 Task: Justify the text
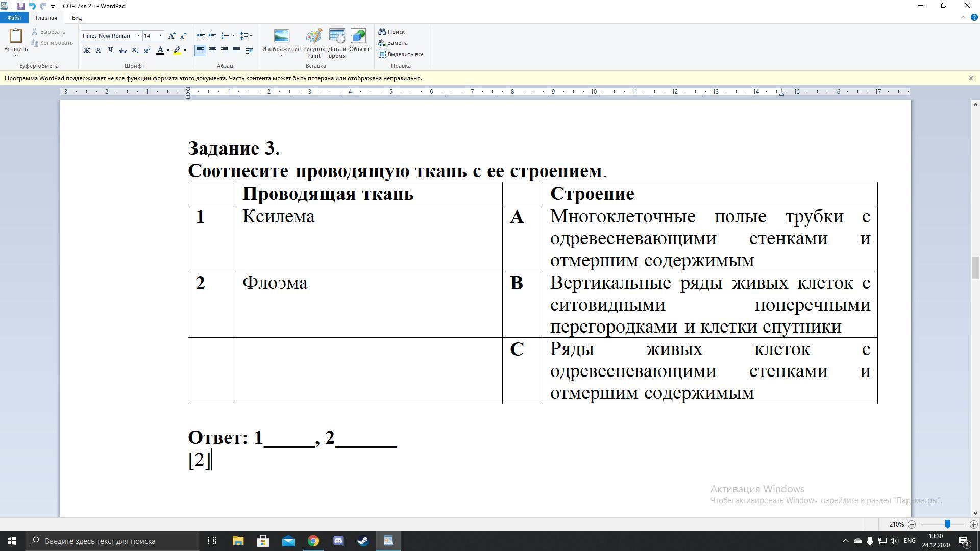[236, 51]
